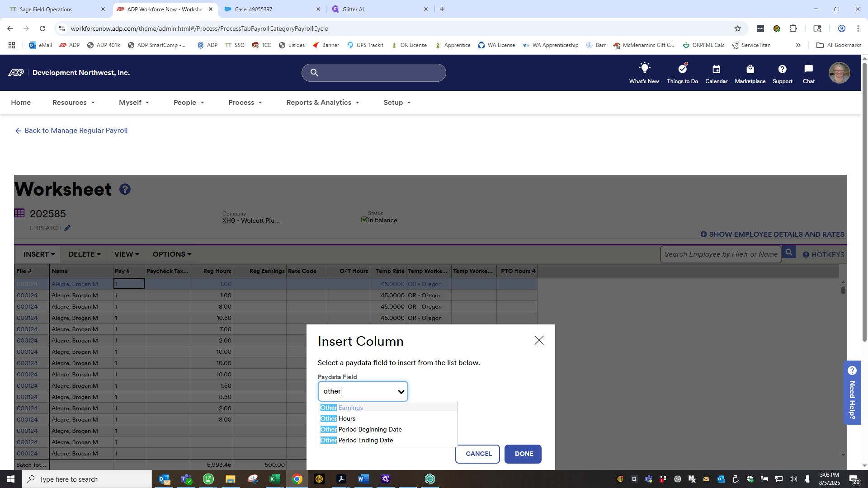Expand the DELETE dropdown menu

coord(85,254)
